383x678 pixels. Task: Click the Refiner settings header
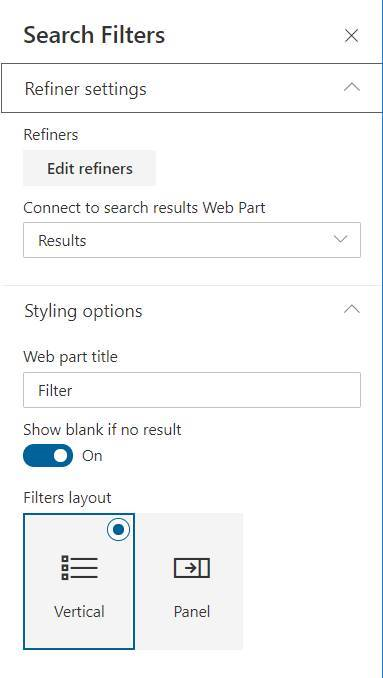(x=192, y=88)
